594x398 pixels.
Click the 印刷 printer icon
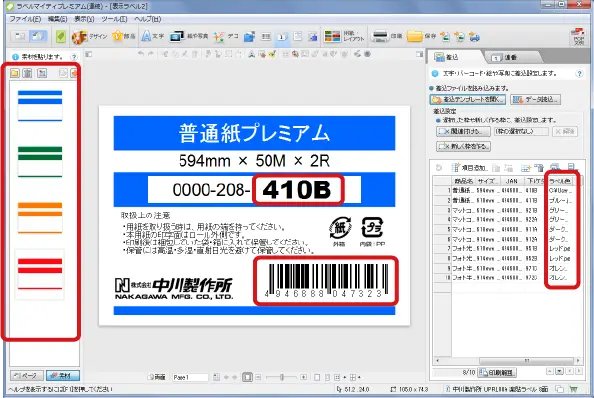pyautogui.click(x=380, y=36)
